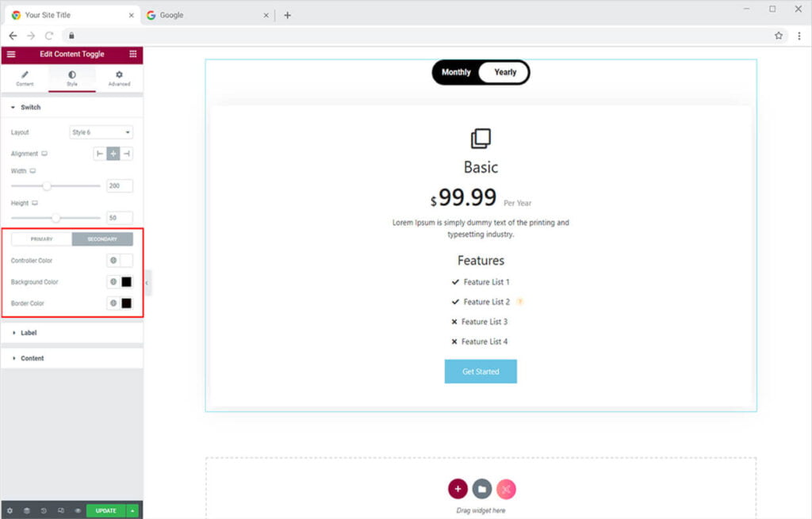Open the widgets grid panel

(132, 54)
